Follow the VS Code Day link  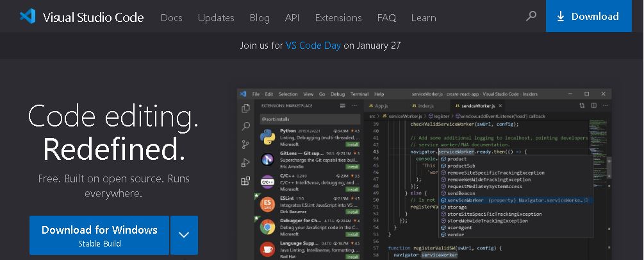(313, 45)
